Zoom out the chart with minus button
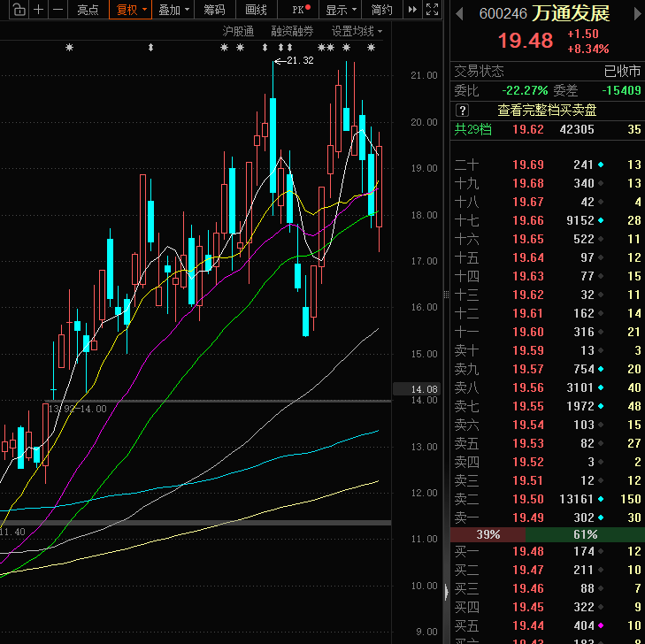Image resolution: width=645 pixels, height=644 pixels. coord(58,10)
